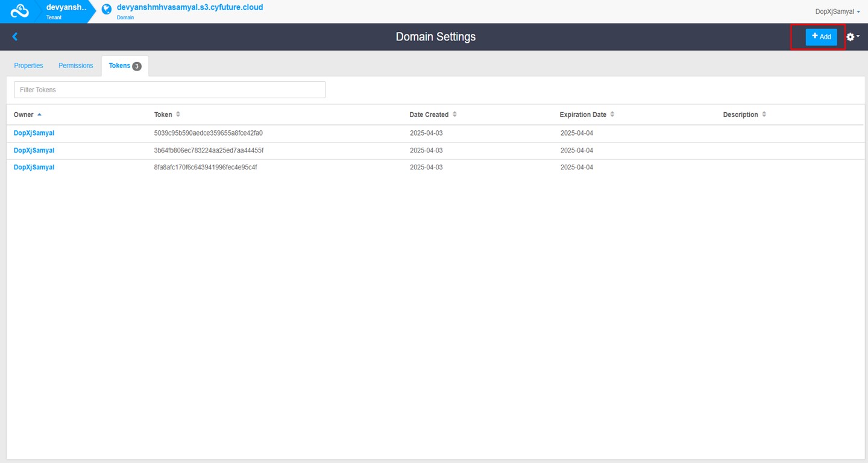Click the sort icon on the Token column
Viewport: 868px width, 463px height.
point(177,114)
